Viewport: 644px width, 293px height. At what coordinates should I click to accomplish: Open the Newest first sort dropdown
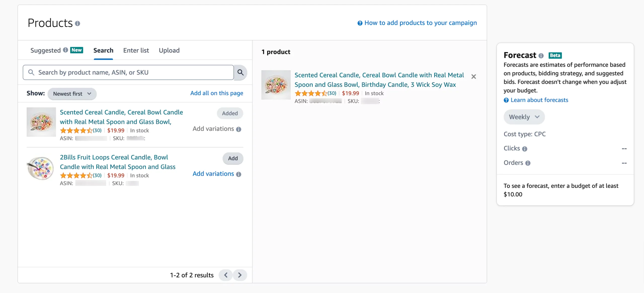pyautogui.click(x=72, y=94)
